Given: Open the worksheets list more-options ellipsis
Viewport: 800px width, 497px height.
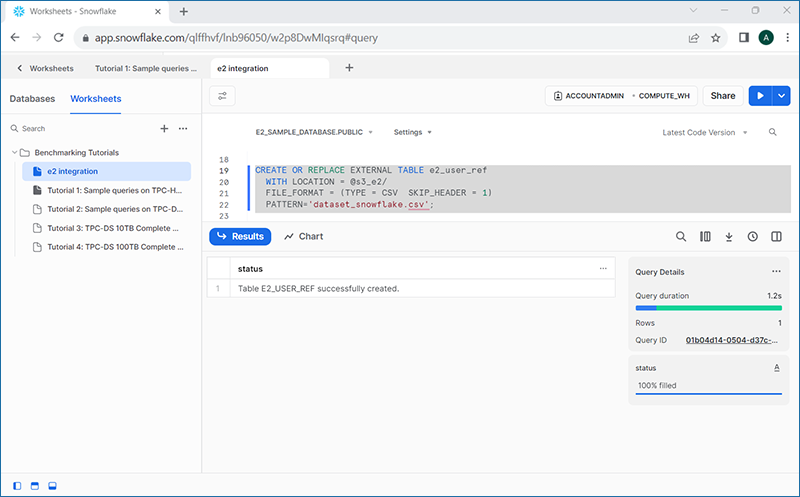Looking at the screenshot, I should pyautogui.click(x=183, y=129).
